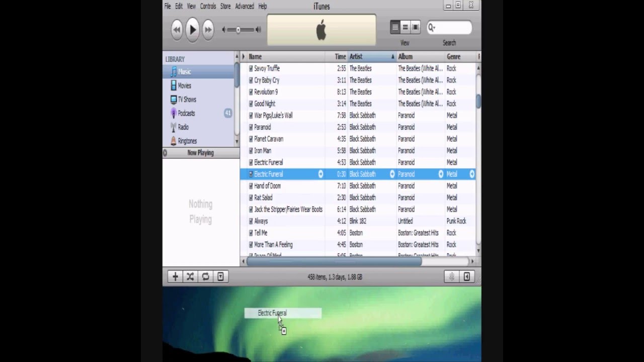
Task: Select Jack the Stripper/Fairies Wear Boots
Action: coord(358,209)
